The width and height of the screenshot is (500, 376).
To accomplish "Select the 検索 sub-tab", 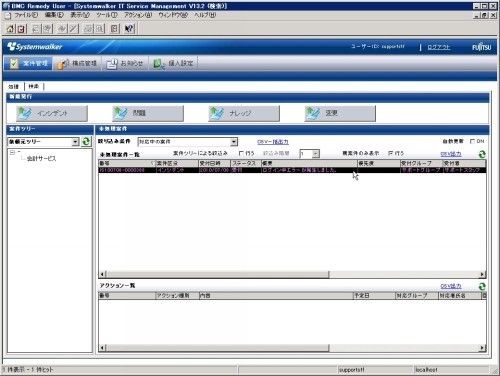I will click(34, 87).
